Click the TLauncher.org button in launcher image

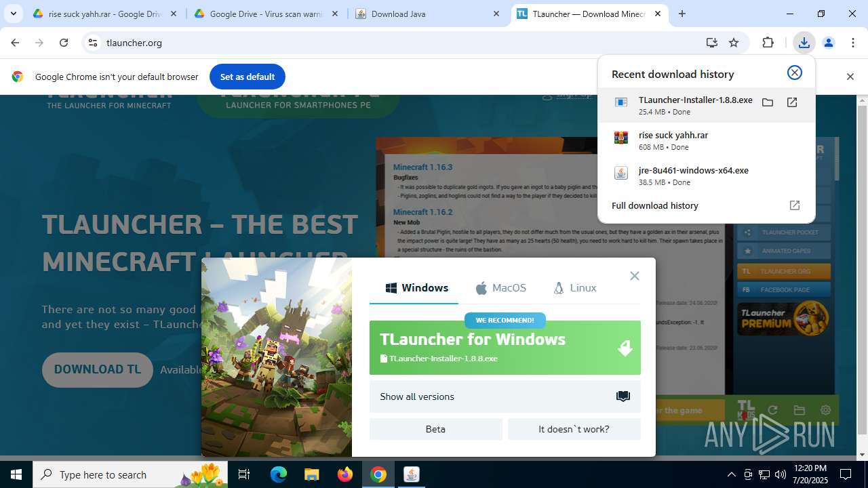(783, 271)
